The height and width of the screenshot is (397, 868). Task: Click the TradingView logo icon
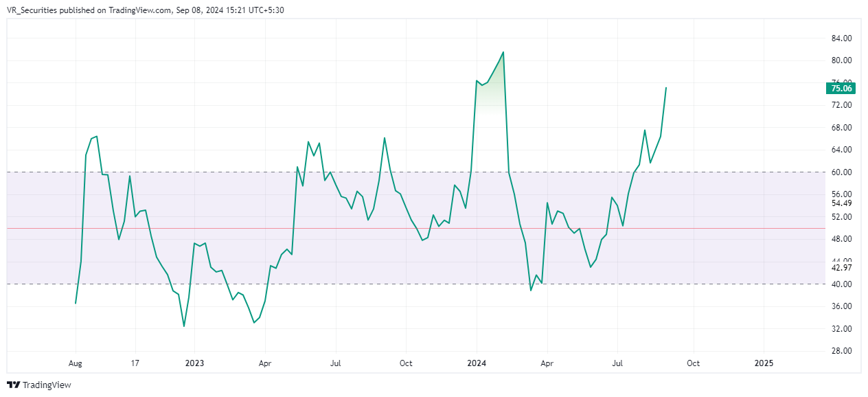13,385
